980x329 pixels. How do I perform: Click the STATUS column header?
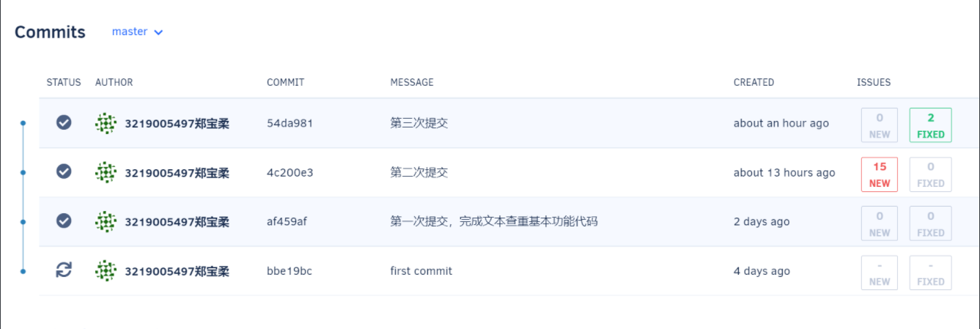coord(64,82)
